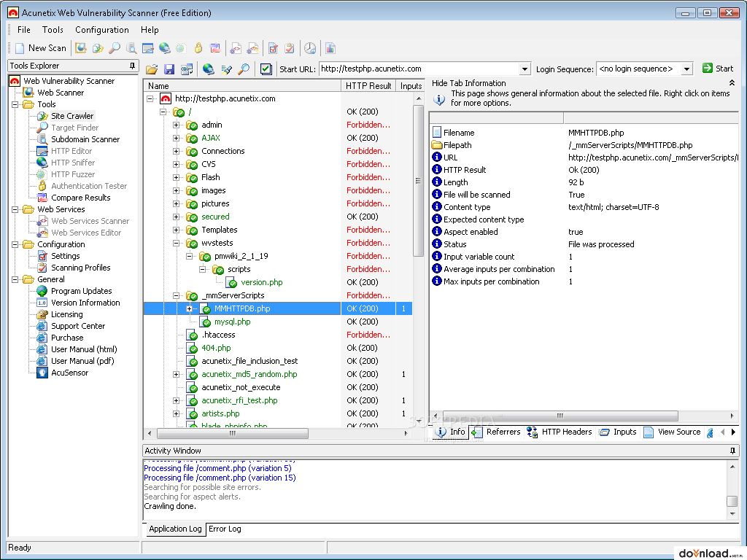Viewport: 747px width, 560px height.
Task: Select AcuSensor in Tools Explorer
Action: coord(69,373)
